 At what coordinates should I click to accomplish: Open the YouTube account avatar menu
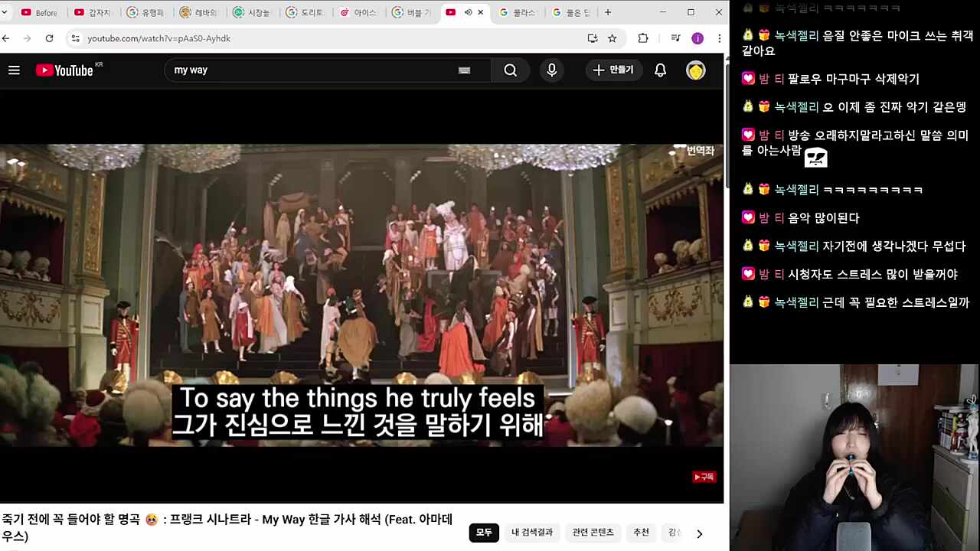pos(695,70)
